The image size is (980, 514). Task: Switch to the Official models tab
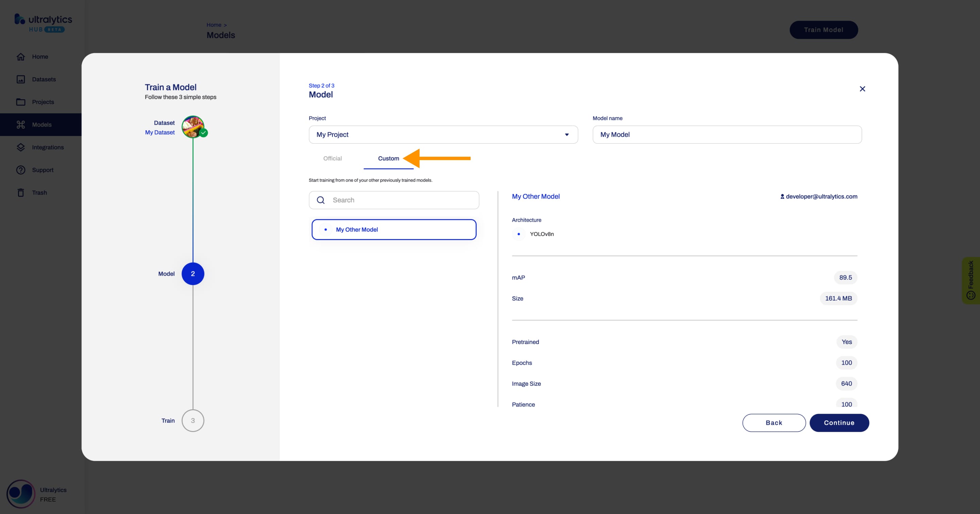332,158
